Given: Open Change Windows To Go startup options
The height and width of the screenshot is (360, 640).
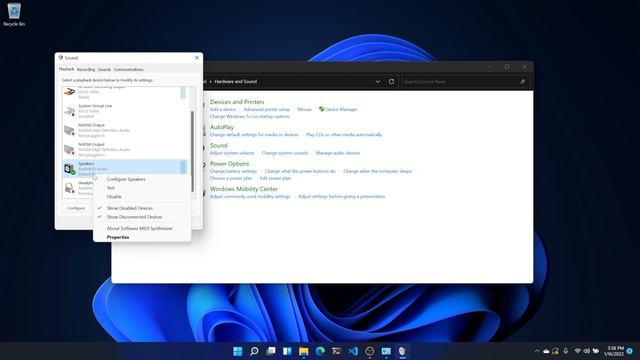Looking at the screenshot, I should [250, 117].
